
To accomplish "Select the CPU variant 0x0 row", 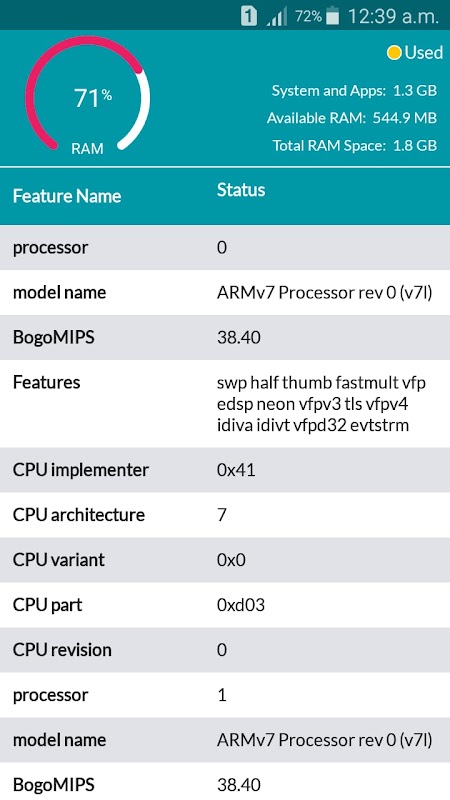I will tap(225, 560).
